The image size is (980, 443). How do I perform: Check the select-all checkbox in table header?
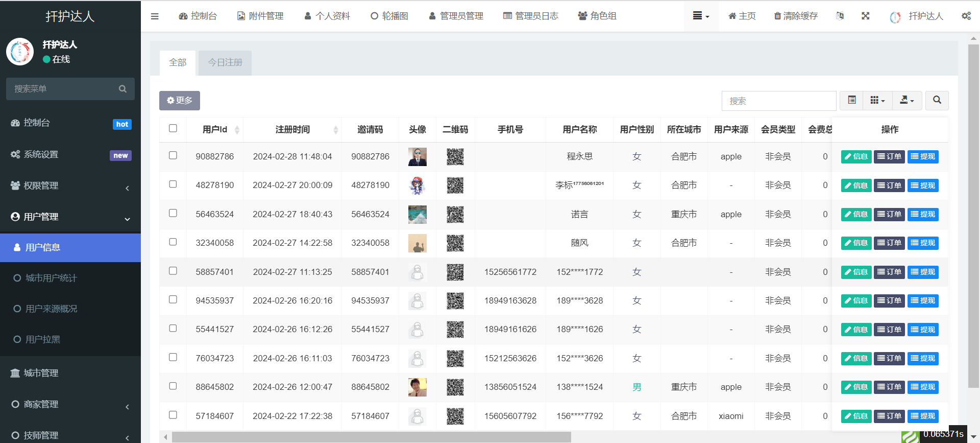173,128
